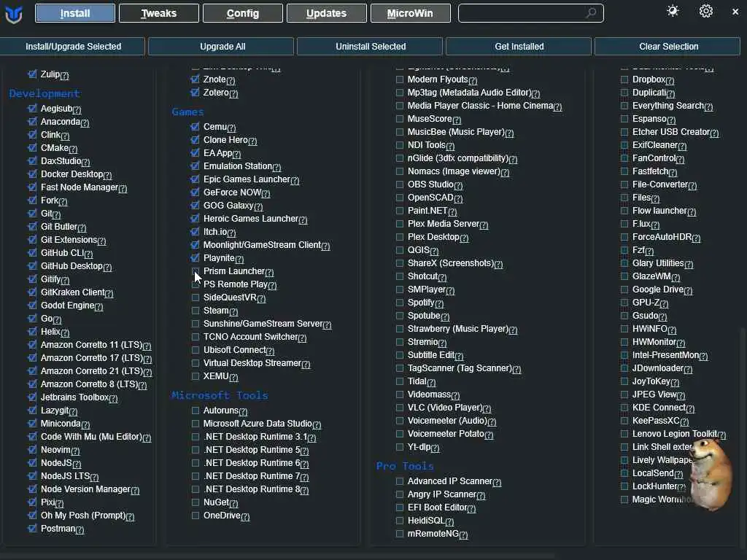Screen dimensions: 747x560
Task: Click the Plex Media Server label
Action: point(443,224)
